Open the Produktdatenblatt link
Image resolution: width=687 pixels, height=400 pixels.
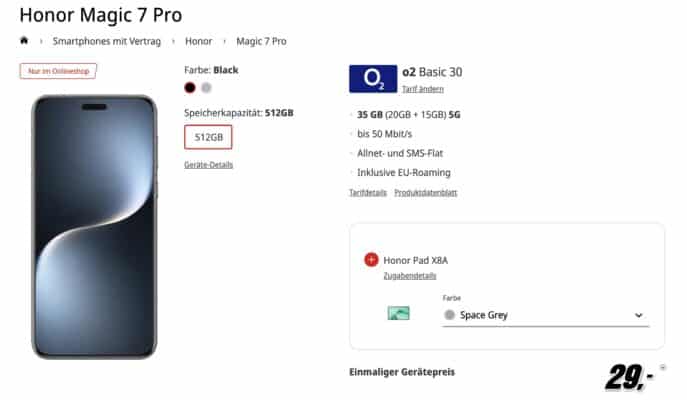point(425,192)
